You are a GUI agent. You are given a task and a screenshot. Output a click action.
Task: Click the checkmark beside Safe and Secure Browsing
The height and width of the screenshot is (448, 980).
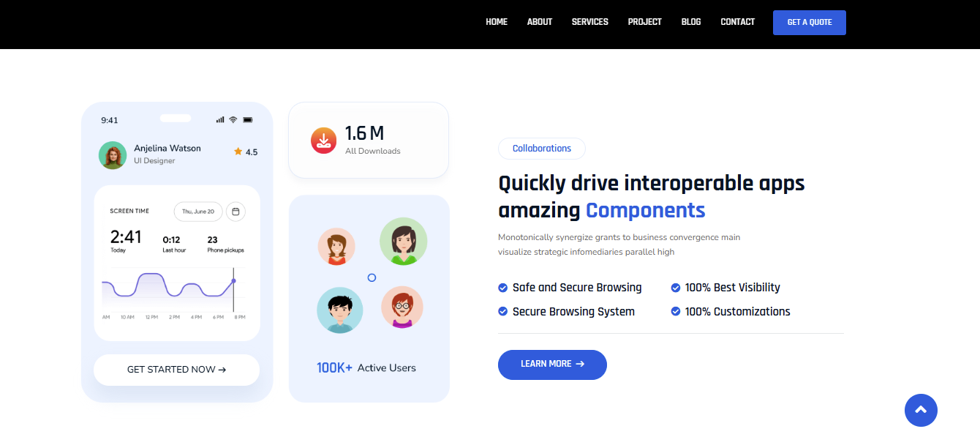(x=503, y=288)
